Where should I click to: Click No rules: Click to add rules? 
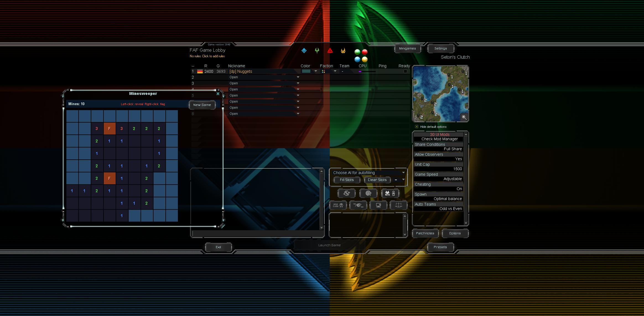pyautogui.click(x=207, y=56)
